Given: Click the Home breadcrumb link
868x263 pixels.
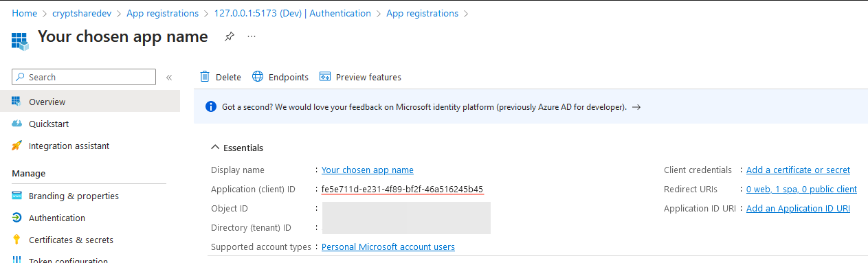Looking at the screenshot, I should (x=25, y=13).
